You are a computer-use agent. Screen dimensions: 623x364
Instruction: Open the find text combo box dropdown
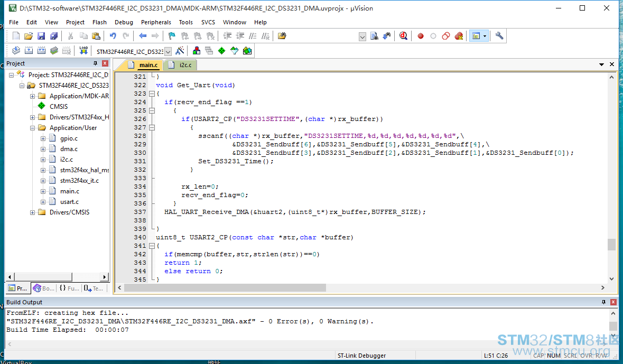pyautogui.click(x=362, y=37)
